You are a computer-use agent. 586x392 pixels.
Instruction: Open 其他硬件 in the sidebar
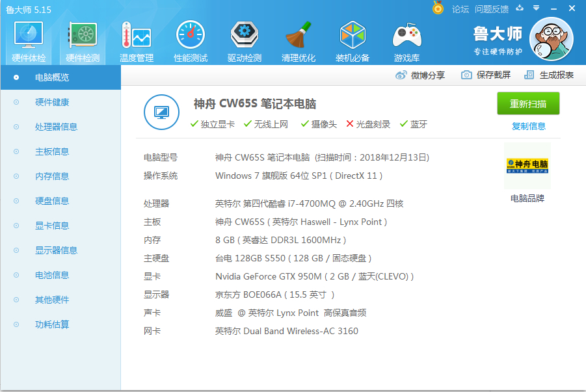(x=60, y=300)
